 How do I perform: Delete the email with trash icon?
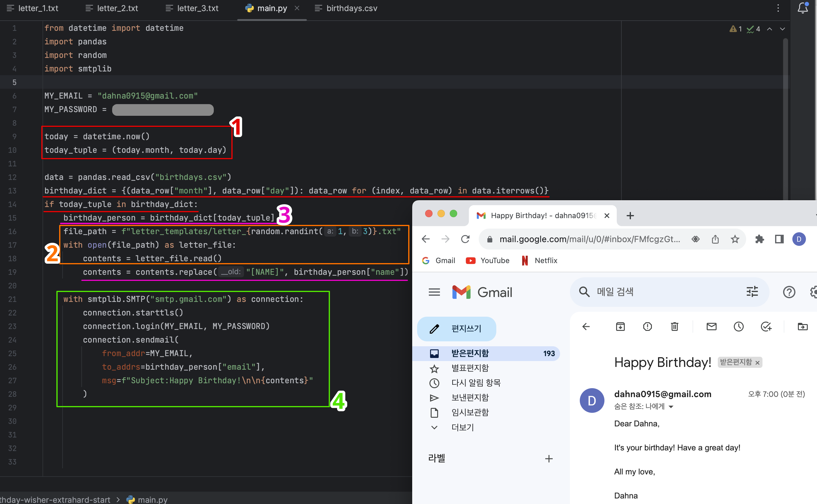click(x=674, y=326)
